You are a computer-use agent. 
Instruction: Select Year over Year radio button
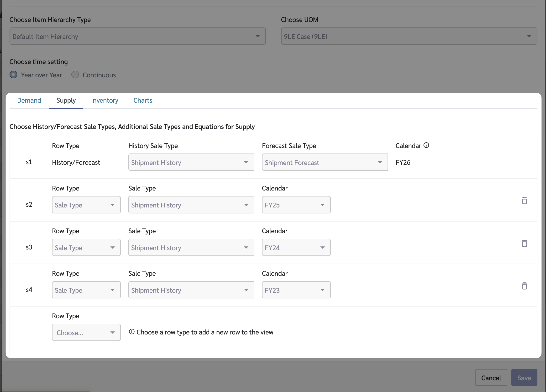[x=13, y=75]
